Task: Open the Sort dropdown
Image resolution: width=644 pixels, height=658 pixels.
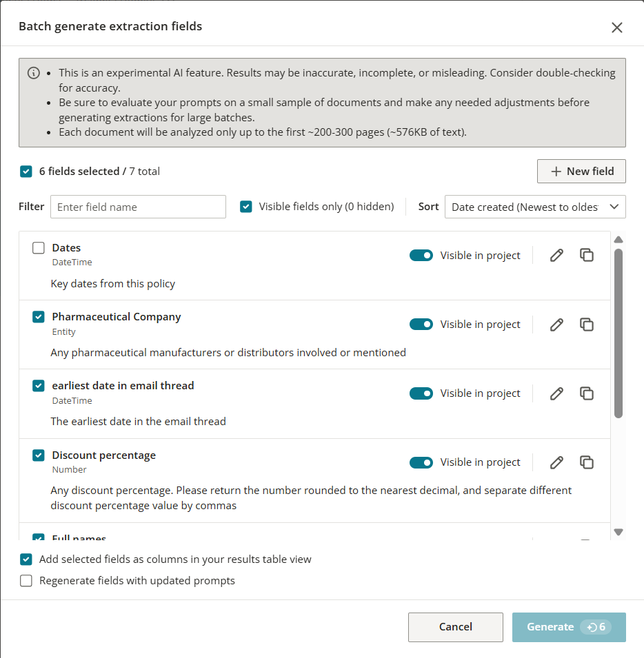Action: 535,207
